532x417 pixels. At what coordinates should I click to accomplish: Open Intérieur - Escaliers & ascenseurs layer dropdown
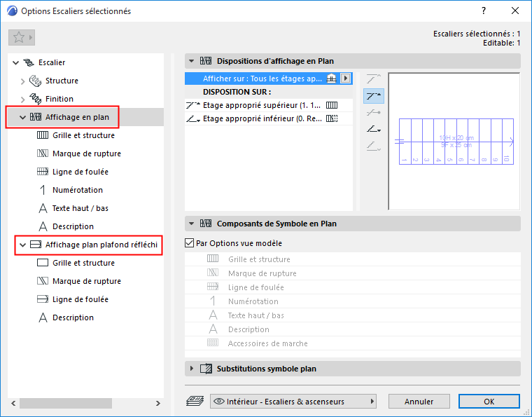coord(293,402)
